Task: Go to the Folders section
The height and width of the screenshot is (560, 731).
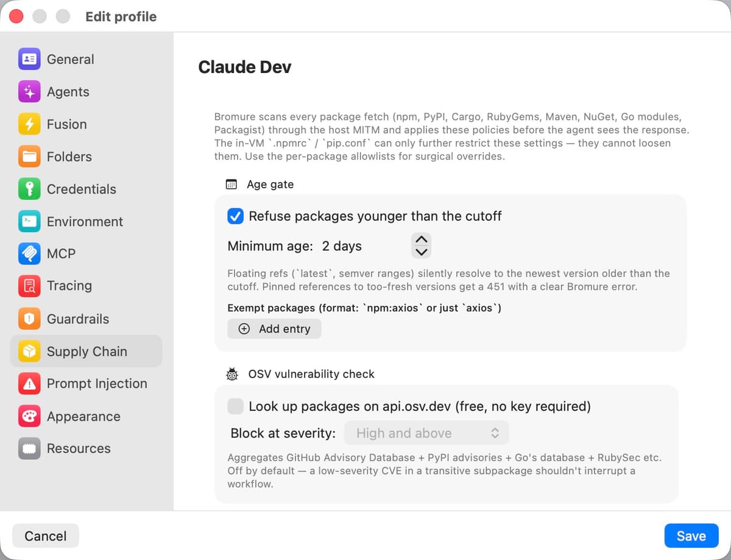Action: coord(86,156)
